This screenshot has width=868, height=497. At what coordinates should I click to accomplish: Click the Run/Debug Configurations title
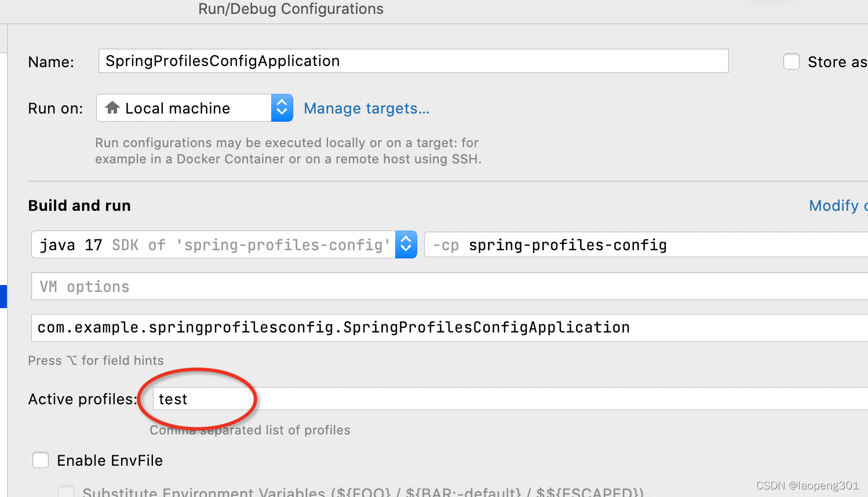pos(290,9)
